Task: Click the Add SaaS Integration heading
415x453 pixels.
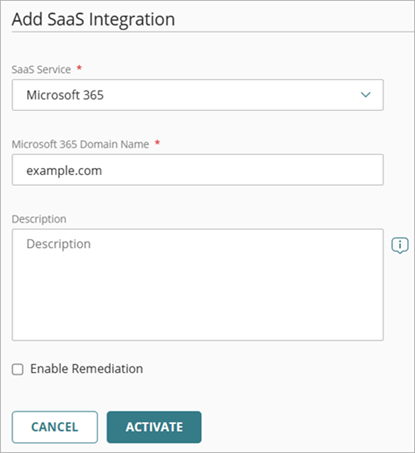Action: [x=93, y=19]
